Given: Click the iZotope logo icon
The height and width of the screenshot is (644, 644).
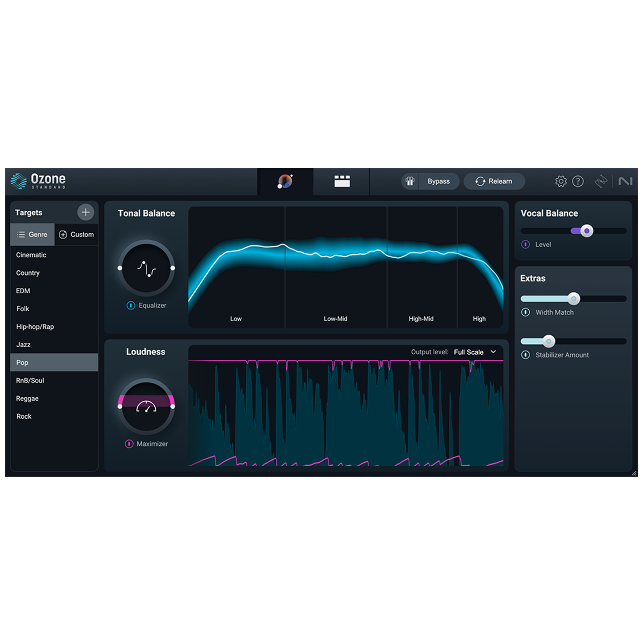Looking at the screenshot, I should pyautogui.click(x=601, y=181).
